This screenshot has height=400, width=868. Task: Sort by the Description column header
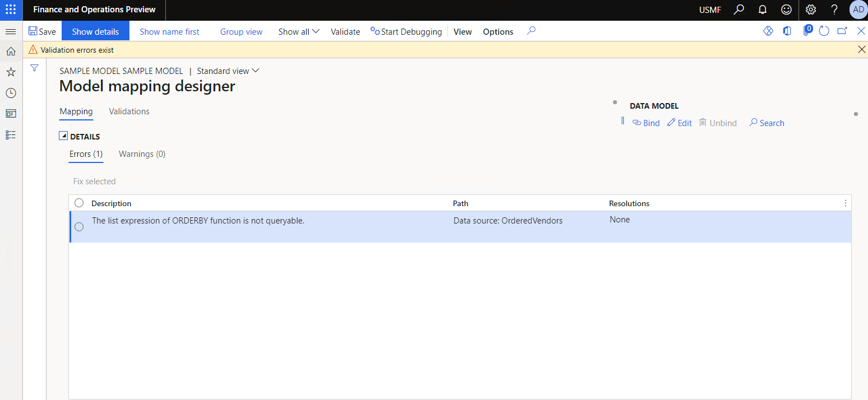point(111,203)
